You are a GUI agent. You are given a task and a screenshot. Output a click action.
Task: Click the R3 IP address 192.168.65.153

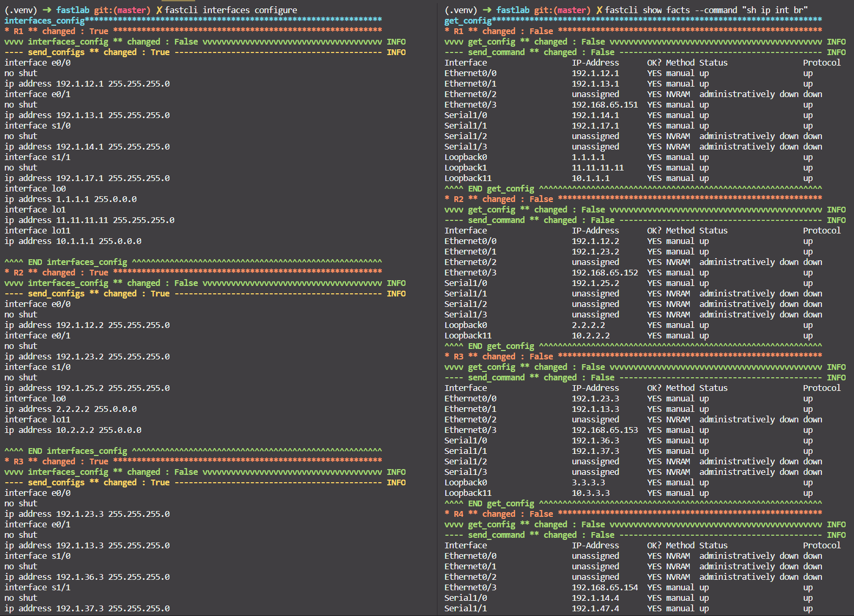point(605,430)
